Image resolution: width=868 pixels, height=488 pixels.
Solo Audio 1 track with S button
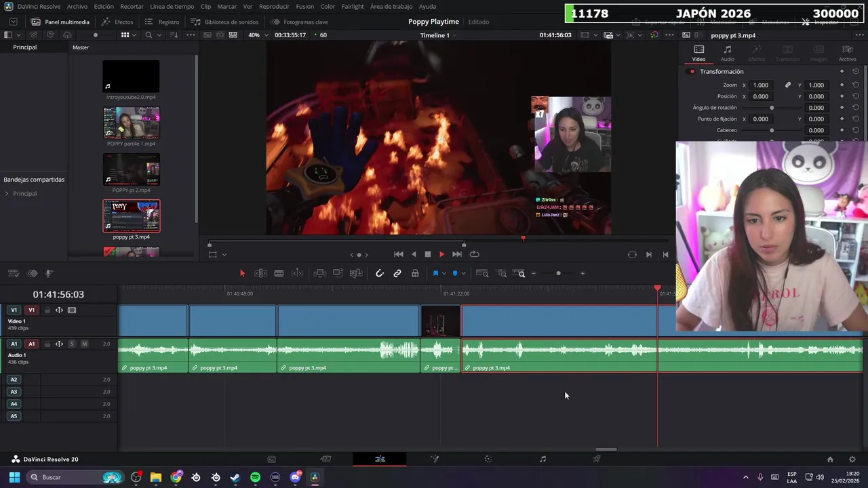tap(72, 344)
